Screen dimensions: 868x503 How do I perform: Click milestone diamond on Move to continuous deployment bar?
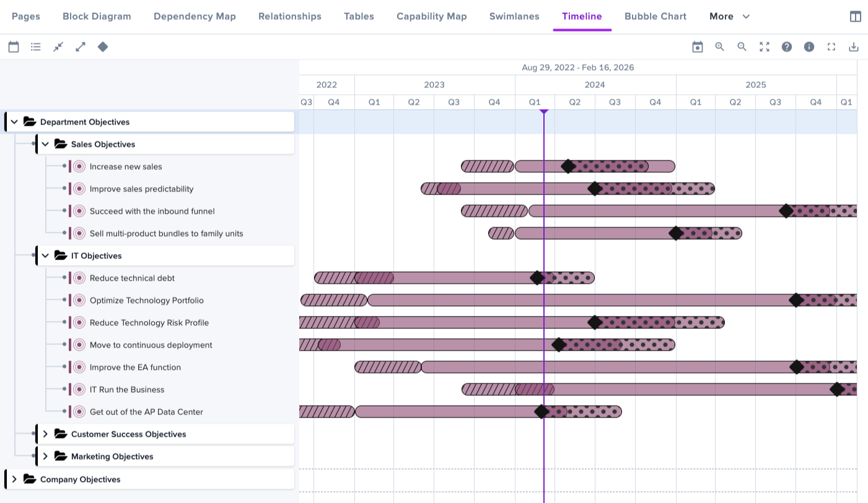pos(559,344)
